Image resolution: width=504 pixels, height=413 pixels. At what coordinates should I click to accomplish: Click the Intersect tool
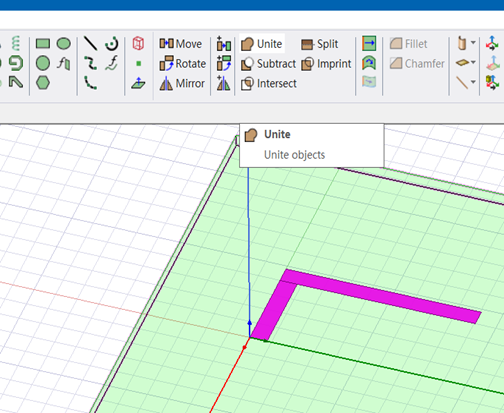click(x=269, y=83)
